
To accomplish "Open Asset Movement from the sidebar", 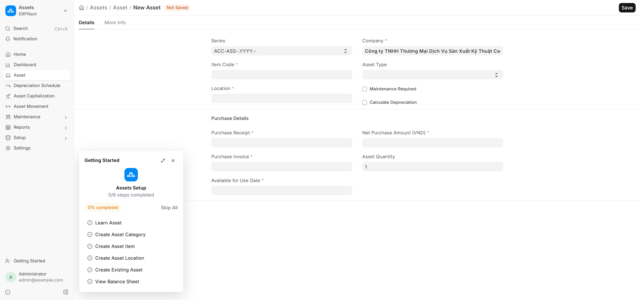I will click(x=37, y=106).
